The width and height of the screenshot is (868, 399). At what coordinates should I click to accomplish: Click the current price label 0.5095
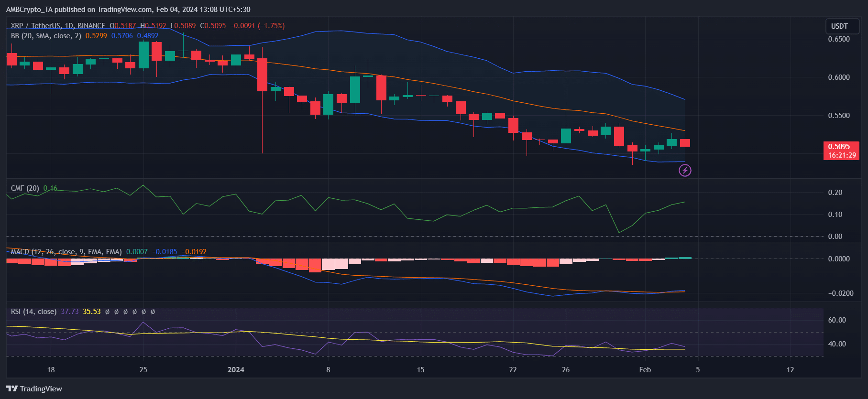click(839, 147)
